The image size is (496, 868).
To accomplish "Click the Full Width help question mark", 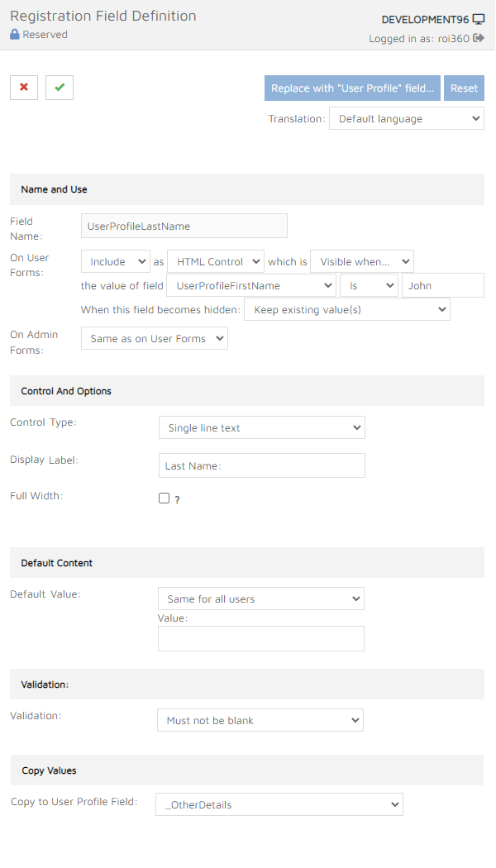I will click(177, 499).
